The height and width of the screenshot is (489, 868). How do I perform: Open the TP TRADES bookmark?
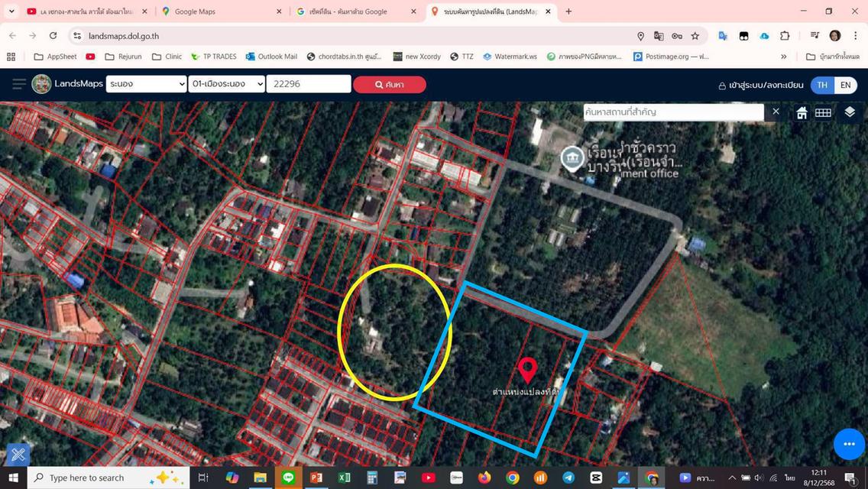(x=213, y=57)
